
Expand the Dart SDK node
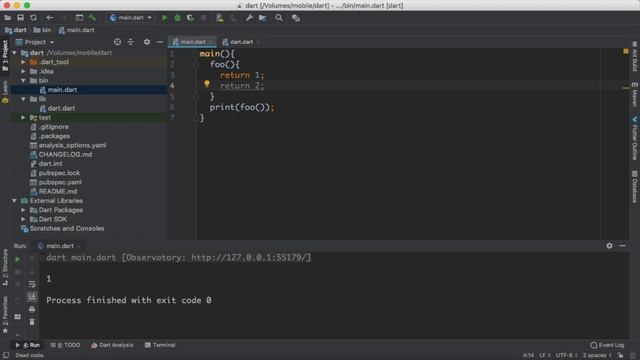tap(23, 219)
